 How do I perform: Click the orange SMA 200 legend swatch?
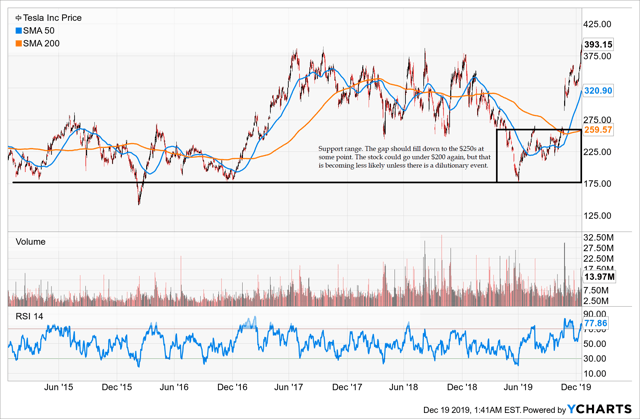click(18, 43)
